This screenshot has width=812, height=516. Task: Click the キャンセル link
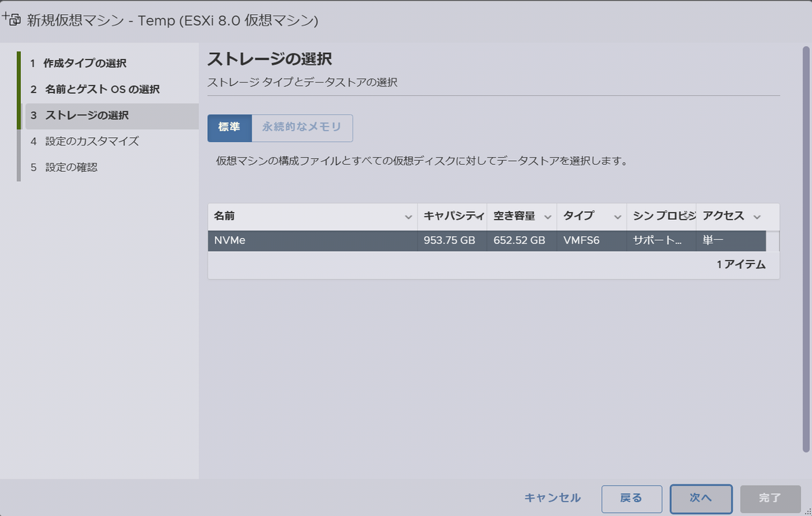click(x=552, y=498)
